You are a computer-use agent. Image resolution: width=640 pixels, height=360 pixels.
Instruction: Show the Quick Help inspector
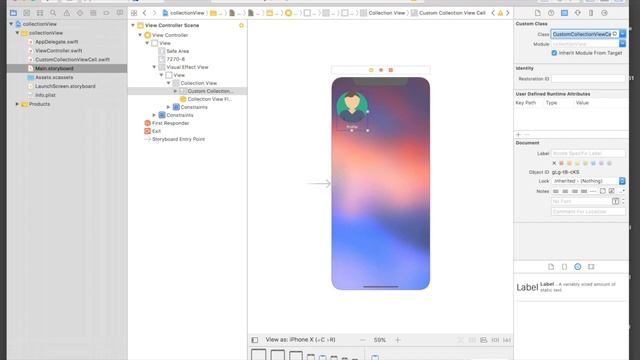(551, 13)
